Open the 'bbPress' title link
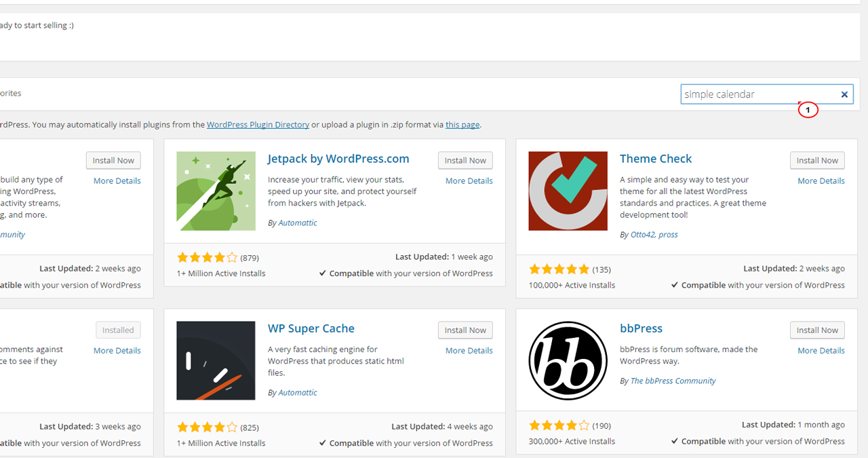Screen dimensions: 868x458 [x=641, y=328]
